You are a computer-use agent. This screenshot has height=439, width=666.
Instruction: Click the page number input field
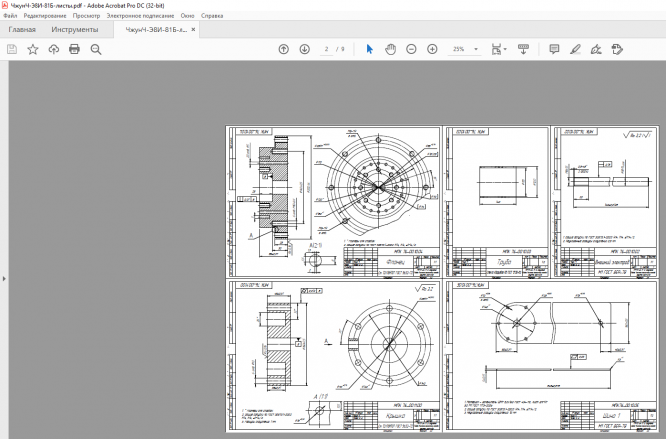(326, 49)
